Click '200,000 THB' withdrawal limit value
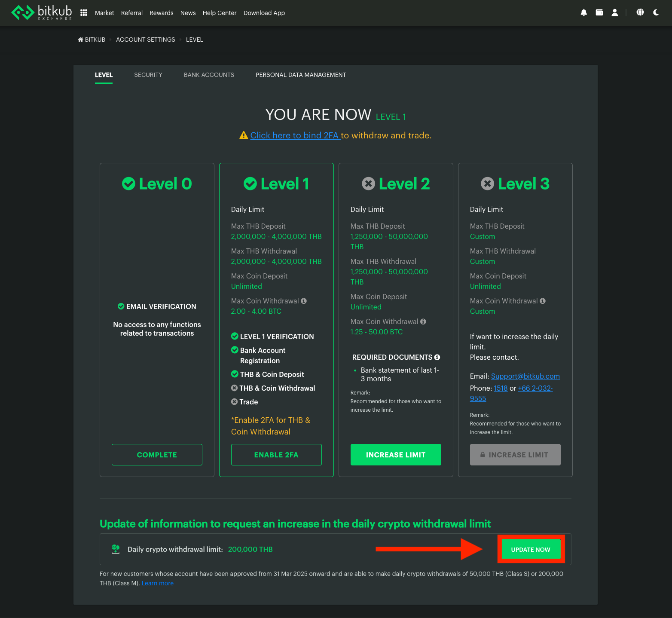The width and height of the screenshot is (672, 618). tap(250, 549)
